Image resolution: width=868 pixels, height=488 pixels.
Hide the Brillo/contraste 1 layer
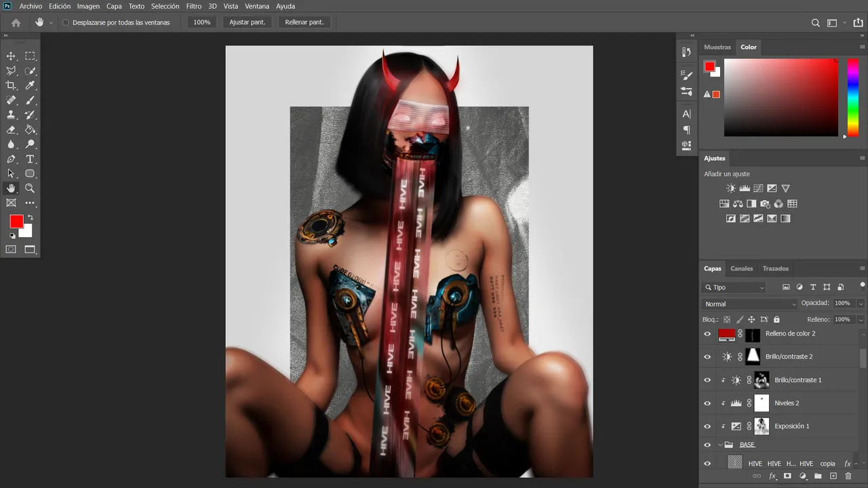(x=707, y=380)
